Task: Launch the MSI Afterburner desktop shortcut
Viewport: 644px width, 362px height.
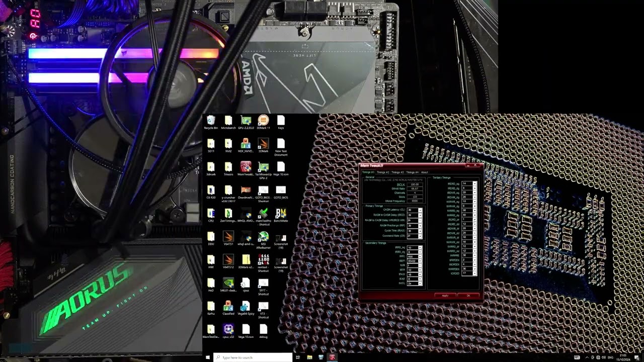Action: (x=263, y=240)
